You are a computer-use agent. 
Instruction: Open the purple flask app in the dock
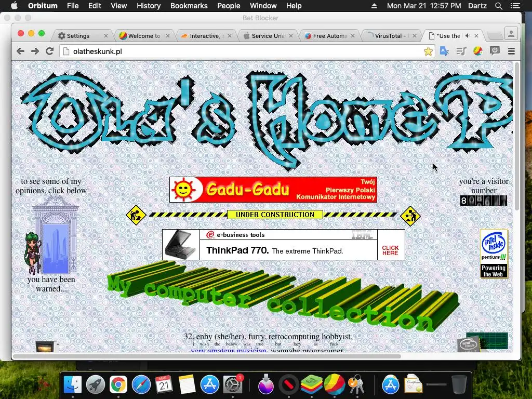point(265,385)
